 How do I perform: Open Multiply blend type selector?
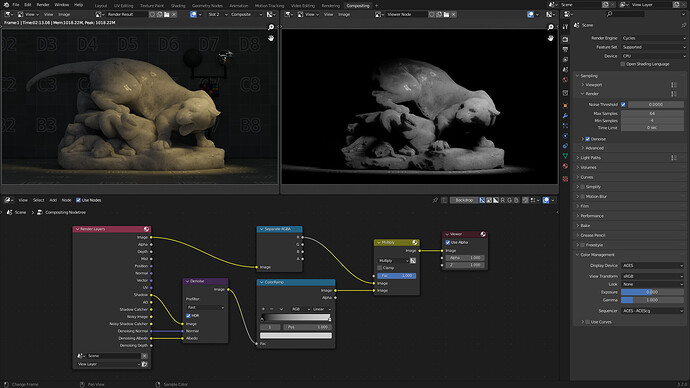click(393, 261)
